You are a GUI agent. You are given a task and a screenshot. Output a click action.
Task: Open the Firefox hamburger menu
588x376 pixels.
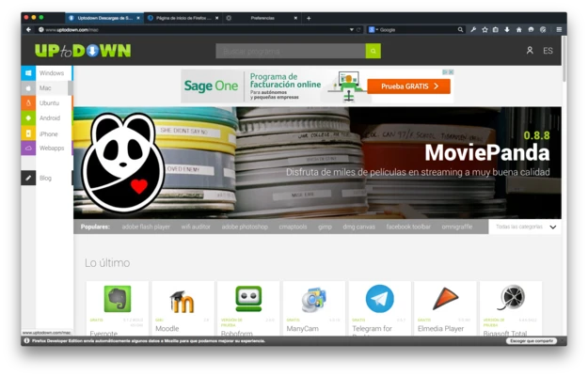[559, 29]
